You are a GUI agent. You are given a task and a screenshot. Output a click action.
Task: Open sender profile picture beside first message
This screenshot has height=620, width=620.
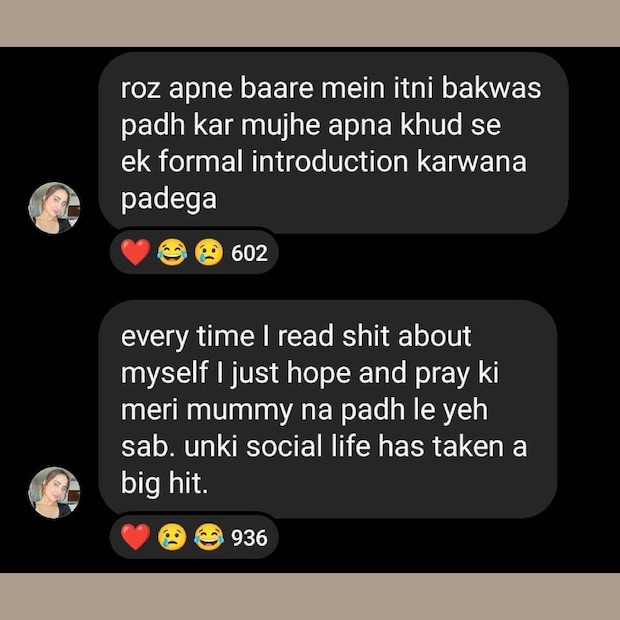(x=54, y=208)
